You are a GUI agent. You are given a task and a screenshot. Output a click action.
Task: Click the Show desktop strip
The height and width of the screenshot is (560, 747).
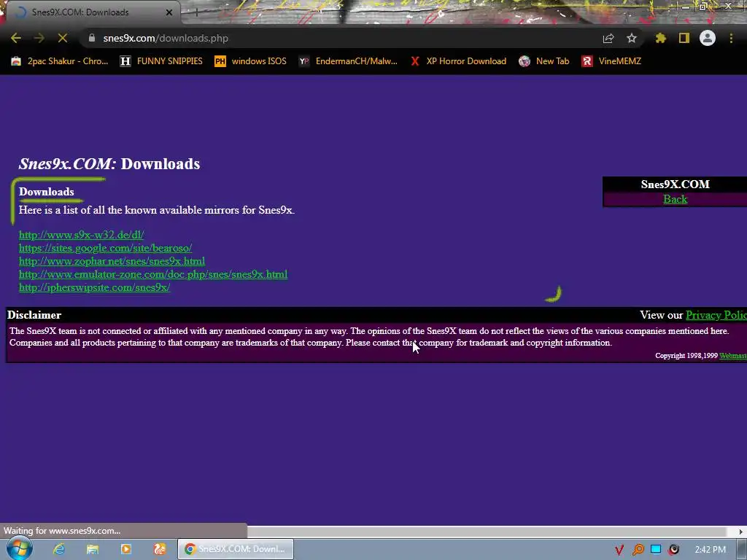[742, 550]
